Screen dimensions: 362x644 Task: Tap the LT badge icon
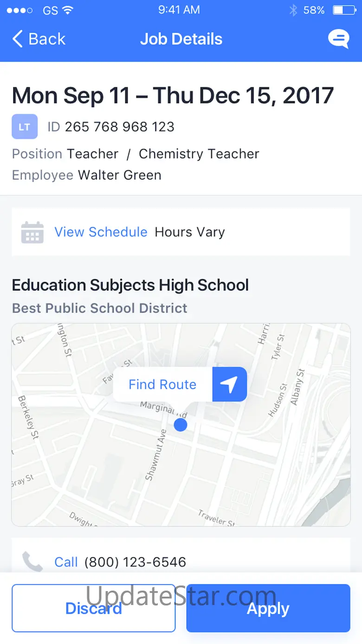pos(25,126)
